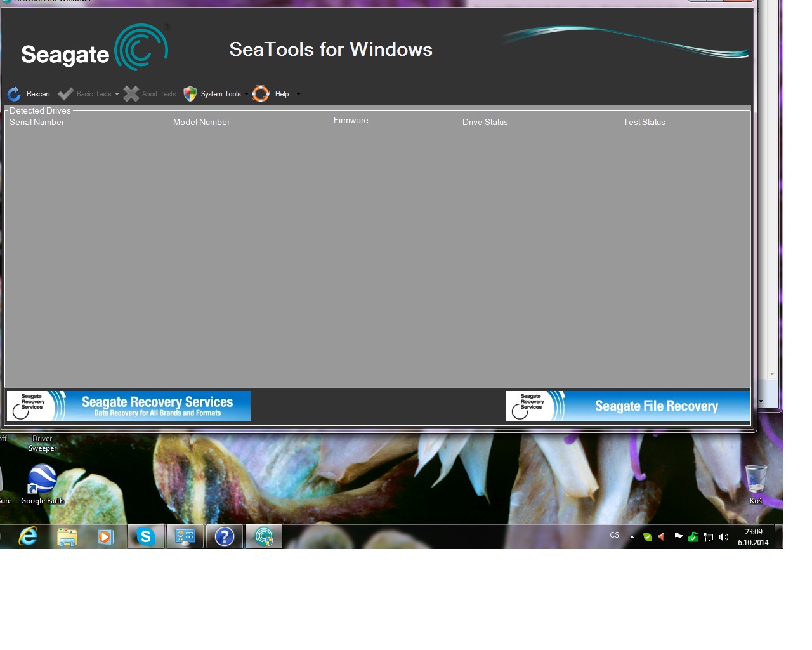
Task: Open the Driver Sweeper desktop shortcut
Action: pyautogui.click(x=43, y=443)
